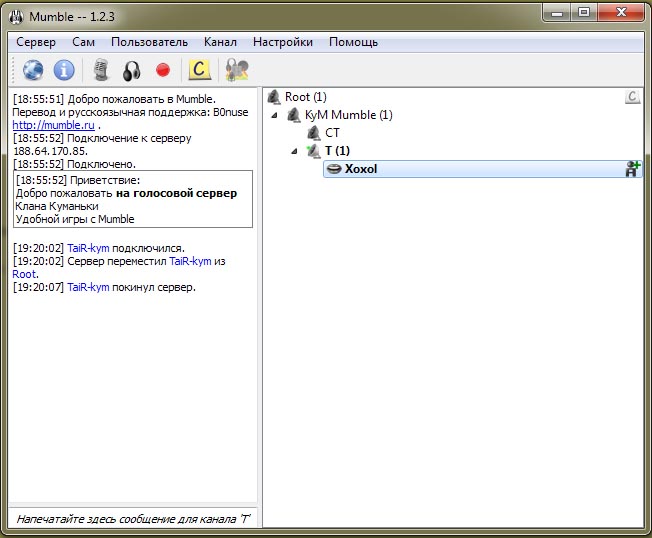Image resolution: width=652 pixels, height=538 pixels.
Task: Click the CT channel icon
Action: point(314,133)
